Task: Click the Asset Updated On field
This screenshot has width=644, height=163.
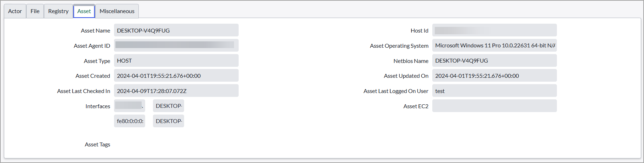Action: pyautogui.click(x=494, y=76)
